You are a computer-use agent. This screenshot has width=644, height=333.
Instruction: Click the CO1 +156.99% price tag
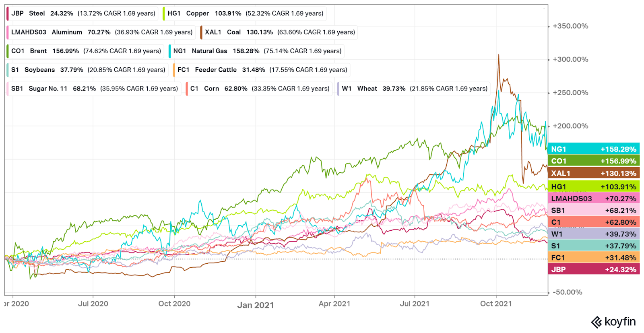click(594, 161)
